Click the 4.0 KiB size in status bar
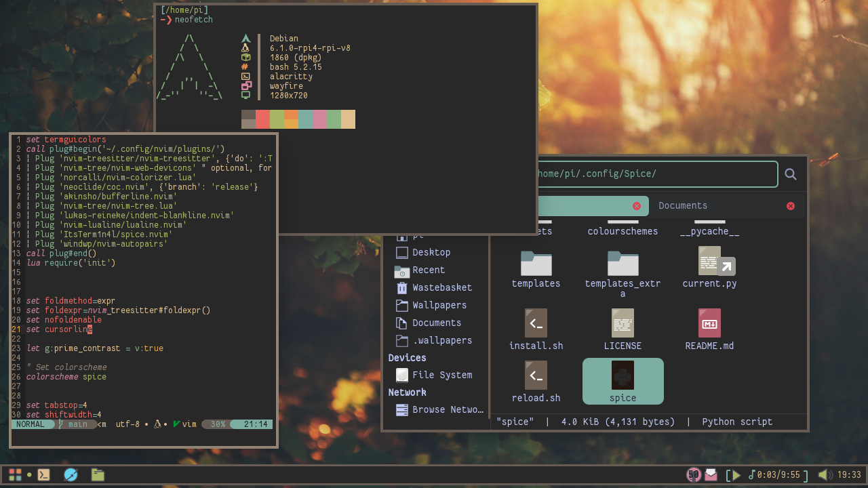This screenshot has height=488, width=868. click(x=618, y=422)
